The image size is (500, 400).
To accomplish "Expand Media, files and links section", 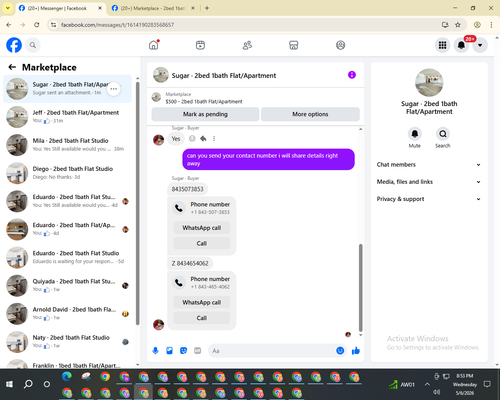I will pos(429,182).
